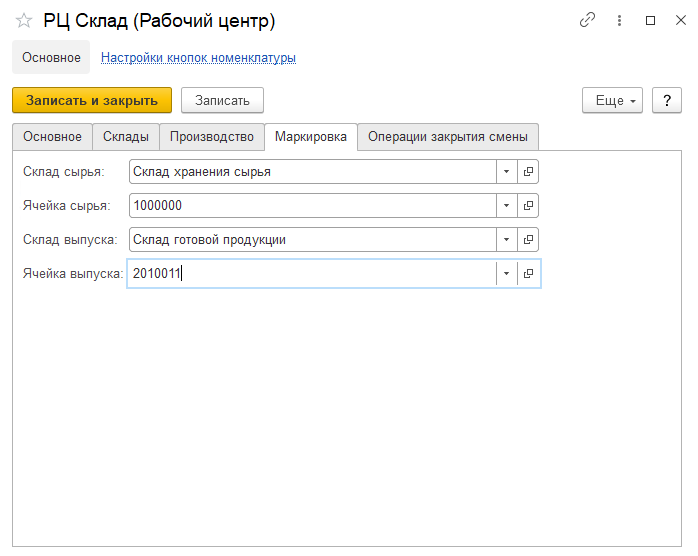Switch to the Производство tab
Screen dimensions: 698x556
pyautogui.click(x=211, y=136)
